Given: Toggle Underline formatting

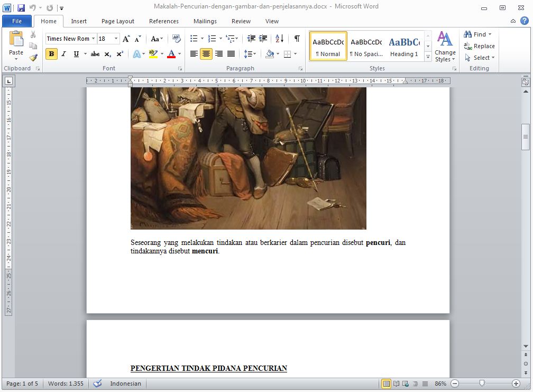Looking at the screenshot, I should (x=76, y=54).
